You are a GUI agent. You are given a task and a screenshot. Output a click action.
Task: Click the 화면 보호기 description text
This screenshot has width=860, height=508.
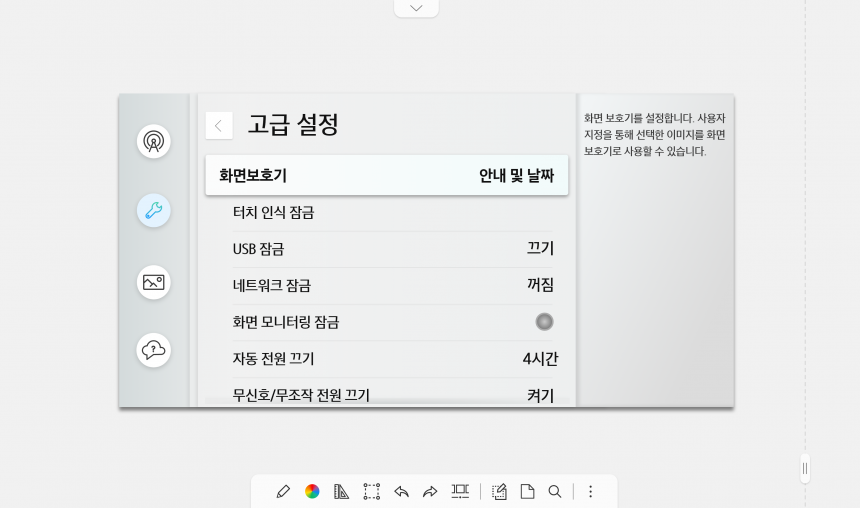(654, 134)
